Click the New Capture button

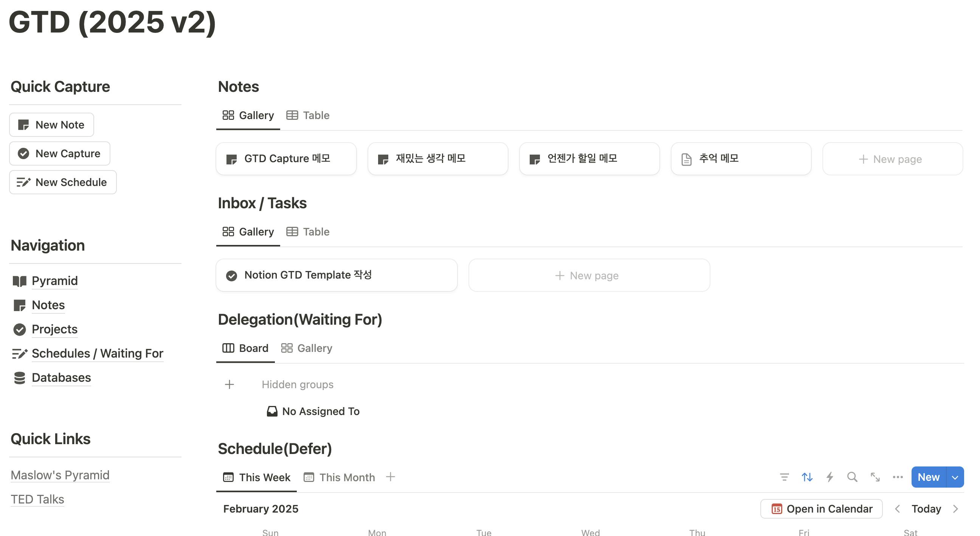coord(60,154)
